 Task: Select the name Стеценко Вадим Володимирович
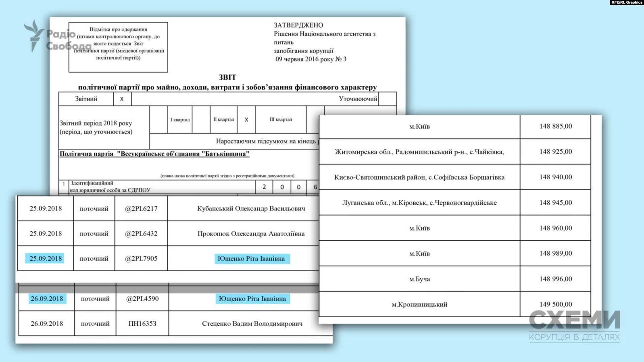252,324
